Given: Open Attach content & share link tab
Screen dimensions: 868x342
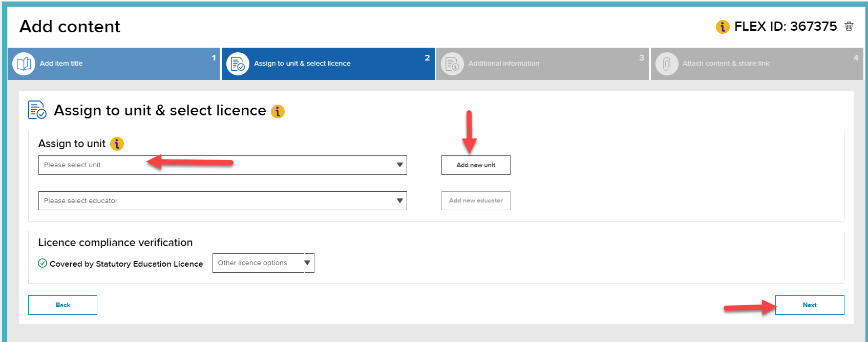Looking at the screenshot, I should click(x=757, y=64).
